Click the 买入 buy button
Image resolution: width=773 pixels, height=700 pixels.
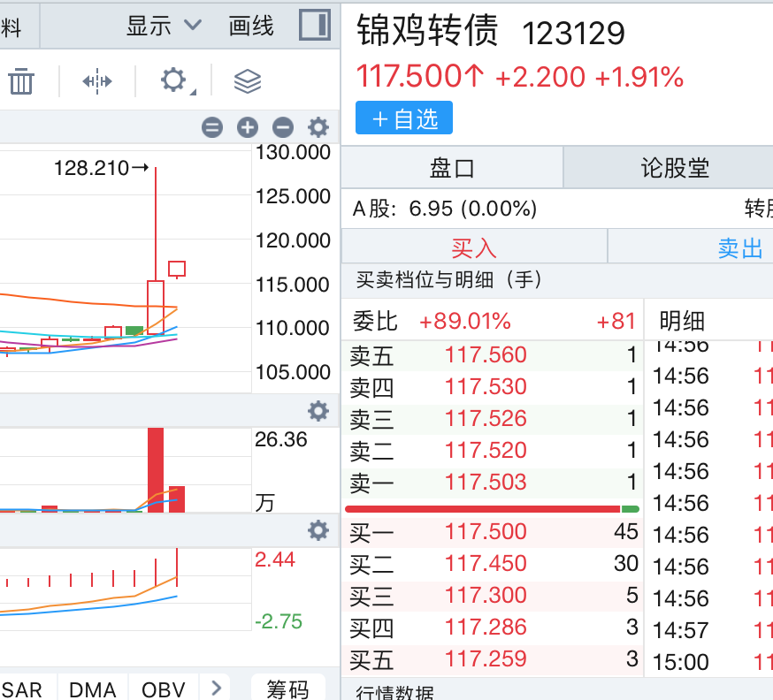point(474,247)
